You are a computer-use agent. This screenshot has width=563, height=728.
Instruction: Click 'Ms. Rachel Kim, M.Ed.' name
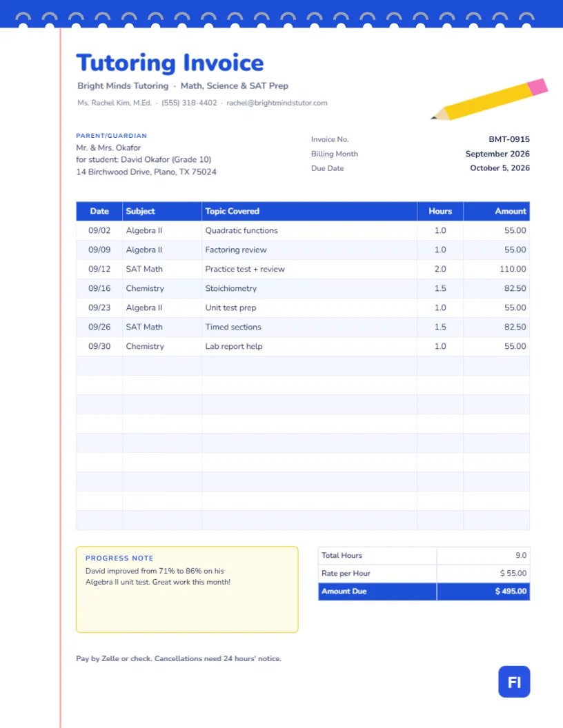coord(115,103)
